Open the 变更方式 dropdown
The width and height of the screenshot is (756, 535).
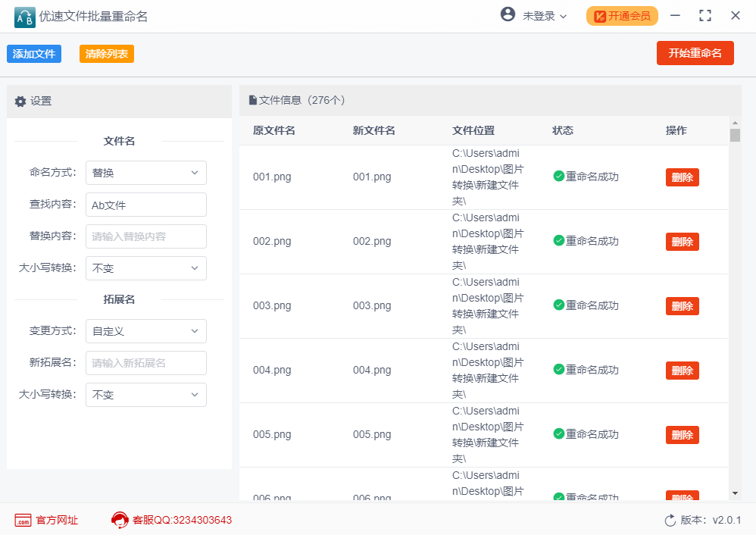(145, 331)
